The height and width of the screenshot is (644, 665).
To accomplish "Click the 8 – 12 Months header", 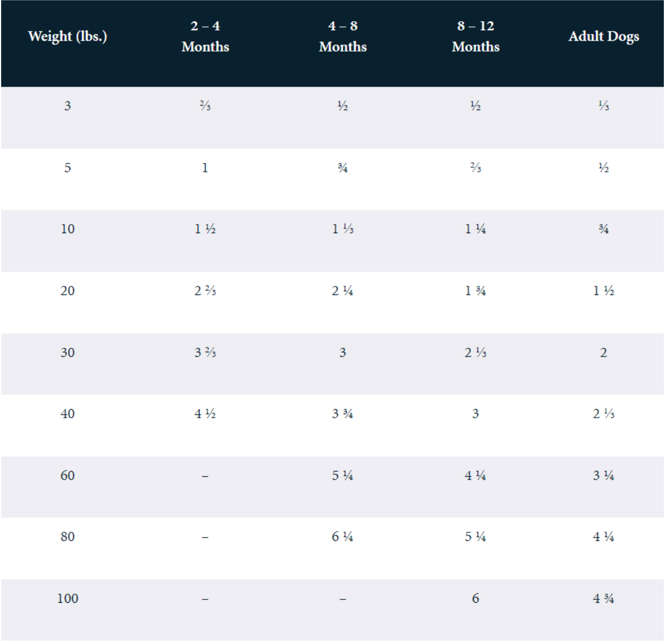I will (475, 37).
